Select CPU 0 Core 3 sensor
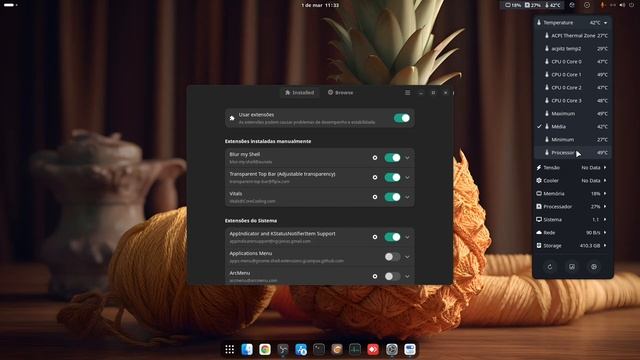The height and width of the screenshot is (360, 640). click(x=572, y=100)
